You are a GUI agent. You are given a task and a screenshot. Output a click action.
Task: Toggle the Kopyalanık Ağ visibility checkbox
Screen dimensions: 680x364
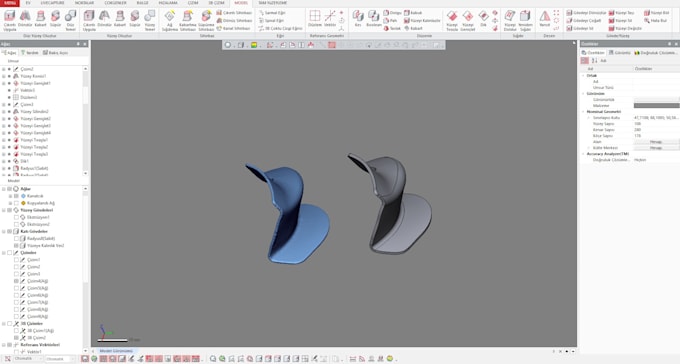click(x=16, y=203)
